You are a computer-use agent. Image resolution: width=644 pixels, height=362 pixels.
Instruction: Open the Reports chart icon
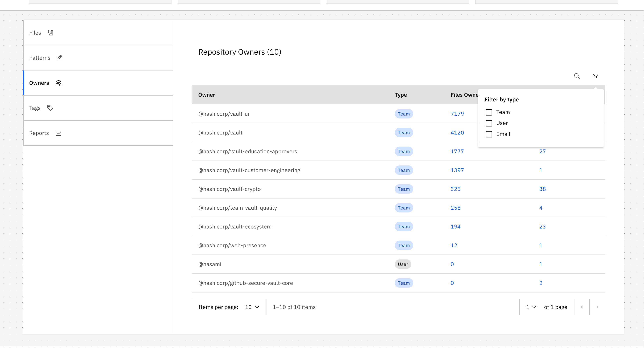[x=59, y=133]
